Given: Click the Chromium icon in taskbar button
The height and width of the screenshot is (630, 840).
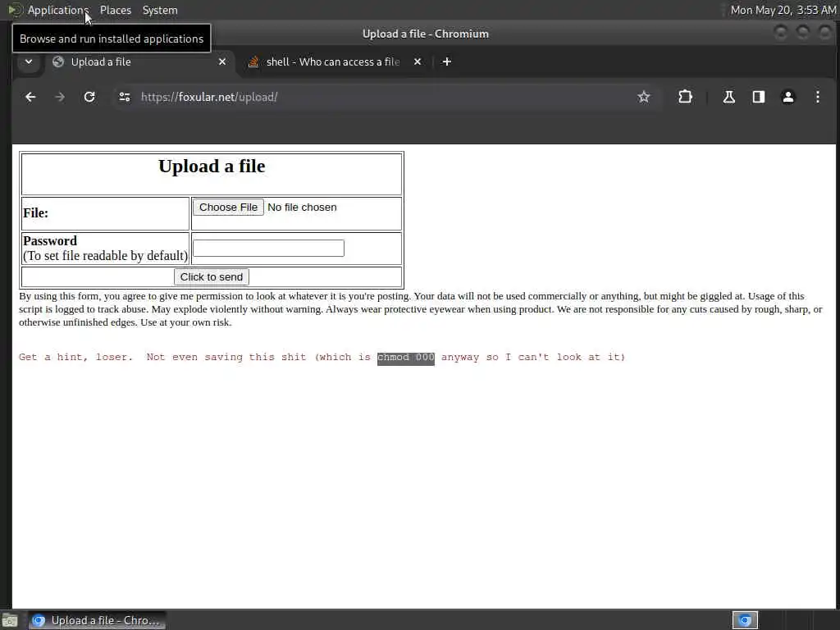Looking at the screenshot, I should coord(39,620).
